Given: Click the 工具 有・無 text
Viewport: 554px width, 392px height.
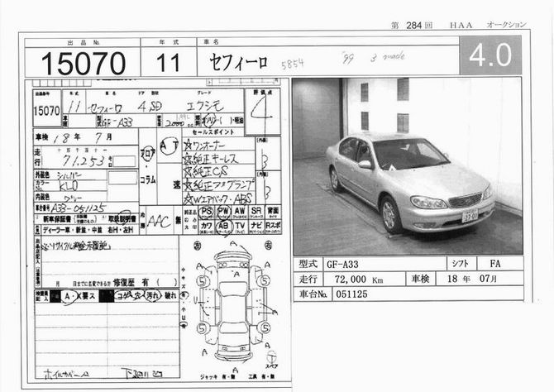Looking at the screenshot, I should 261,377.
